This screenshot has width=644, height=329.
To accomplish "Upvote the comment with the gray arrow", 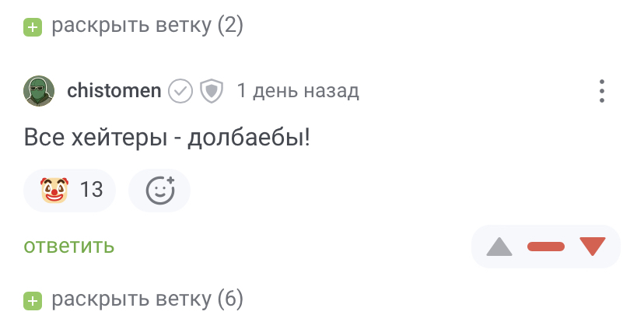I will click(499, 247).
